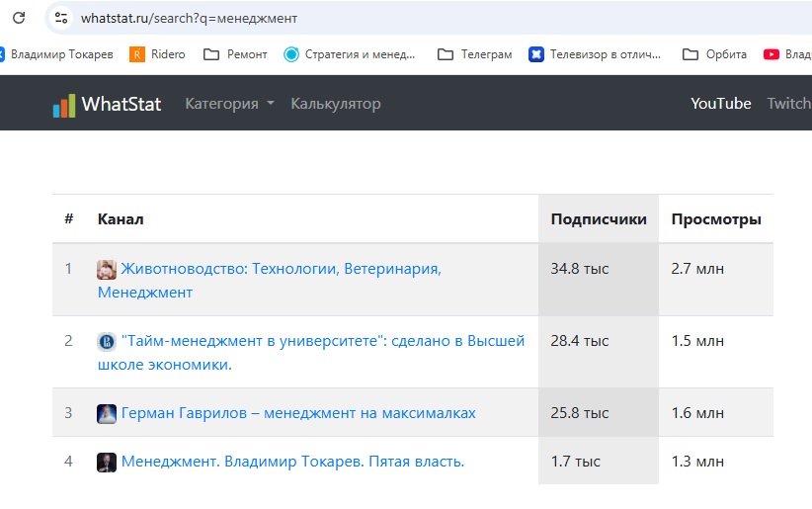Open the Телевизор в отлич... bookmark
The width and height of the screenshot is (812, 509).
tap(595, 54)
